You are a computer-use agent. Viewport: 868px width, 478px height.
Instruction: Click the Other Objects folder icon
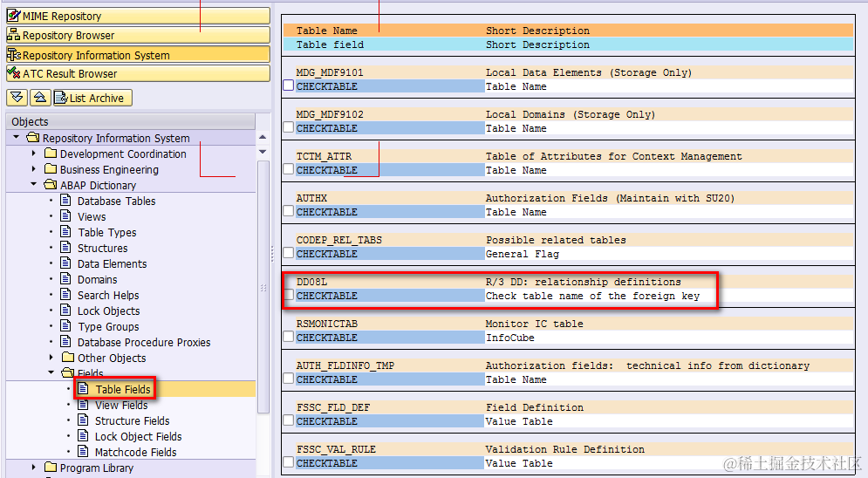(68, 357)
